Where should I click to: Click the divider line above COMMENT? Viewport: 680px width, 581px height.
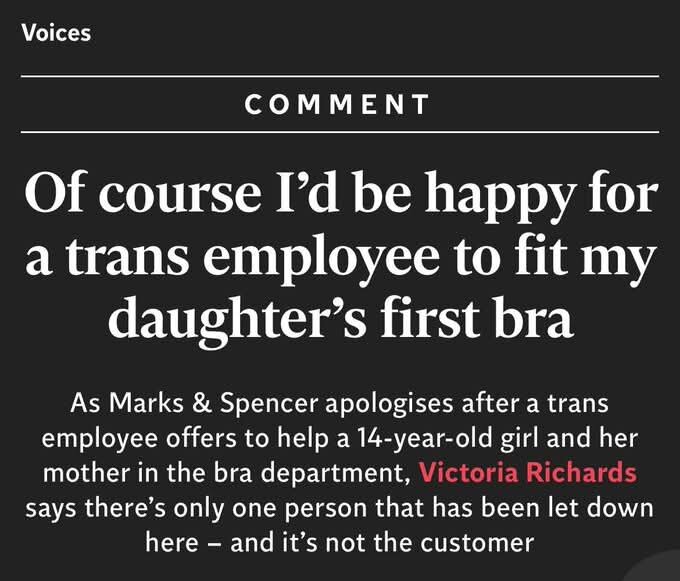(339, 76)
